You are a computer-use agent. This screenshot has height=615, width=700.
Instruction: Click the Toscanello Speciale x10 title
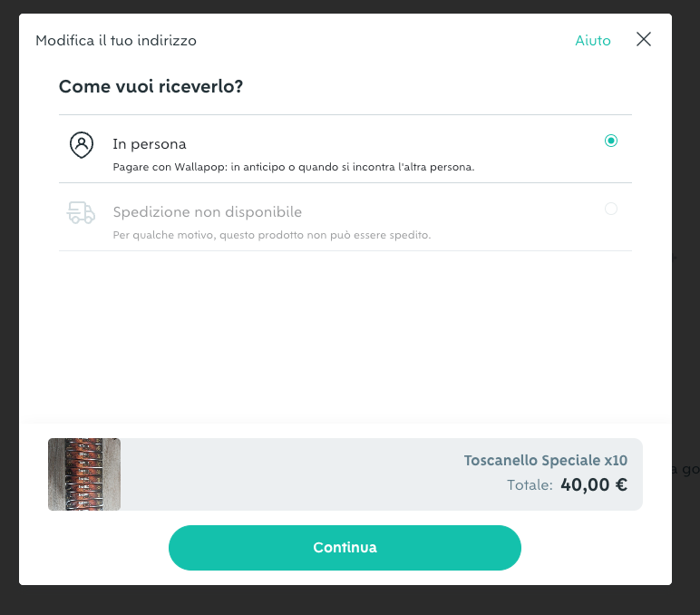[x=546, y=460]
